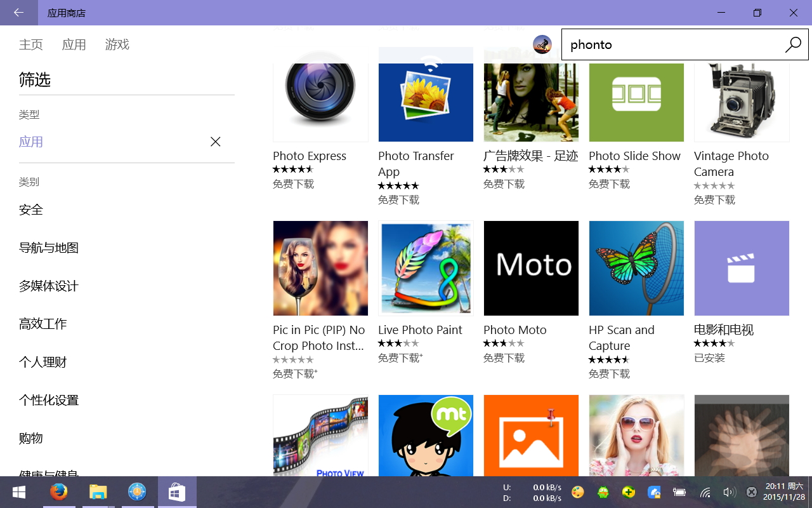Click the Vintage Photo Camera app name

point(731,164)
